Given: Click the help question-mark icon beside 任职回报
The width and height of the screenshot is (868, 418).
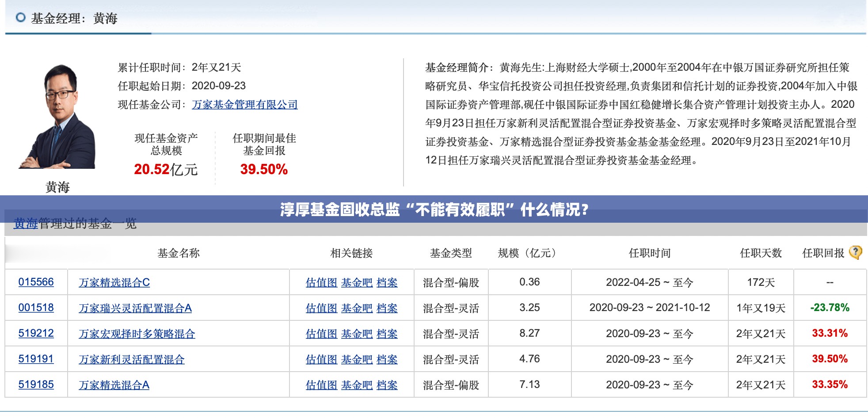Looking at the screenshot, I should 856,253.
